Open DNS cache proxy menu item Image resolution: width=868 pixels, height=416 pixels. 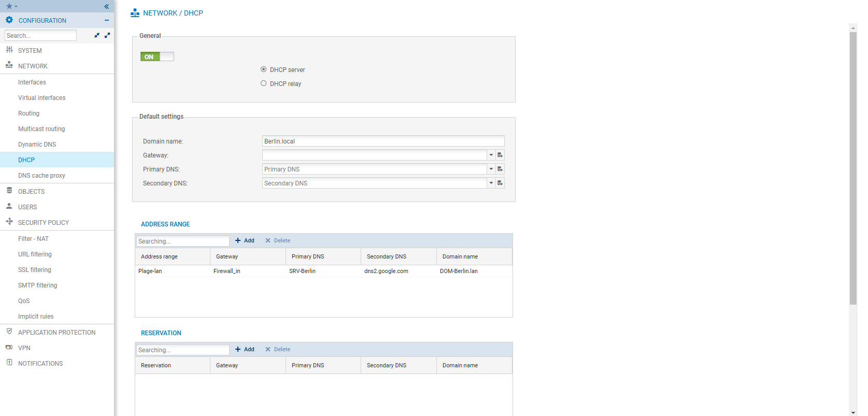[41, 176]
